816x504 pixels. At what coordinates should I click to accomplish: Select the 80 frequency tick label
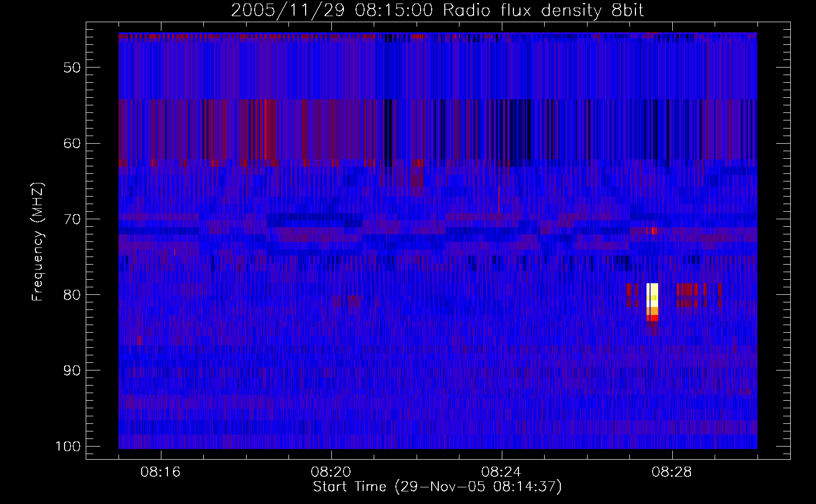(x=72, y=295)
